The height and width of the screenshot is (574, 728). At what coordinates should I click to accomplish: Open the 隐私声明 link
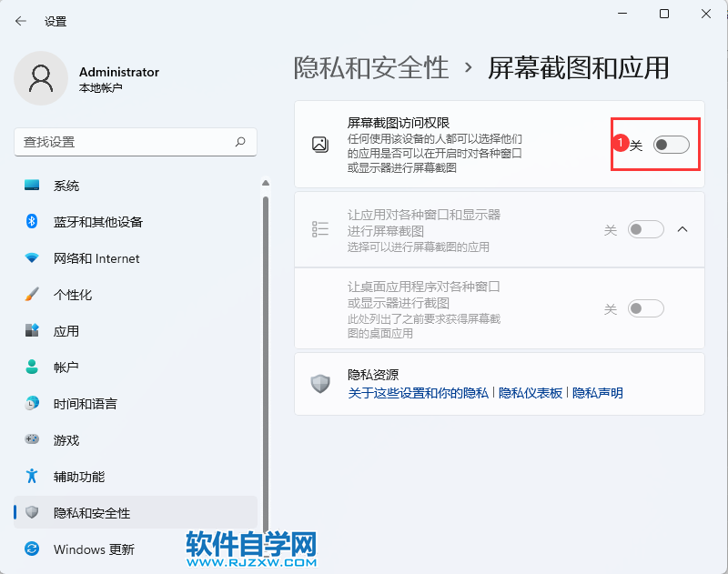tap(598, 393)
